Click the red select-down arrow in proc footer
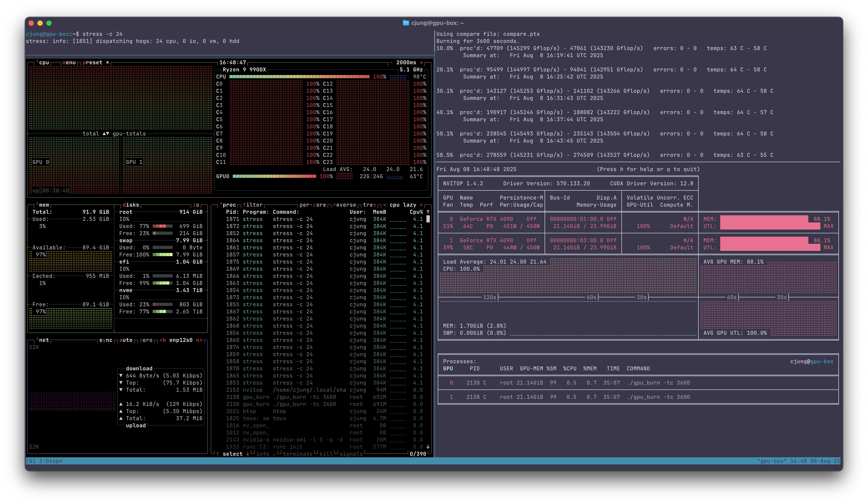Image resolution: width=868 pixels, height=504 pixels. (248, 454)
